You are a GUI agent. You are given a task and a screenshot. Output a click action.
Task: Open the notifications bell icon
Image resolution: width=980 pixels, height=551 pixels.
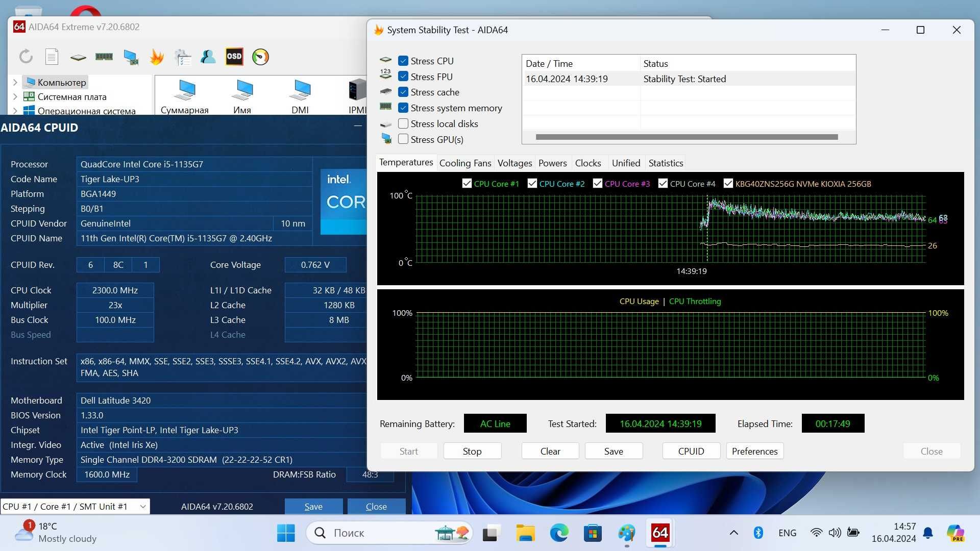(x=928, y=533)
